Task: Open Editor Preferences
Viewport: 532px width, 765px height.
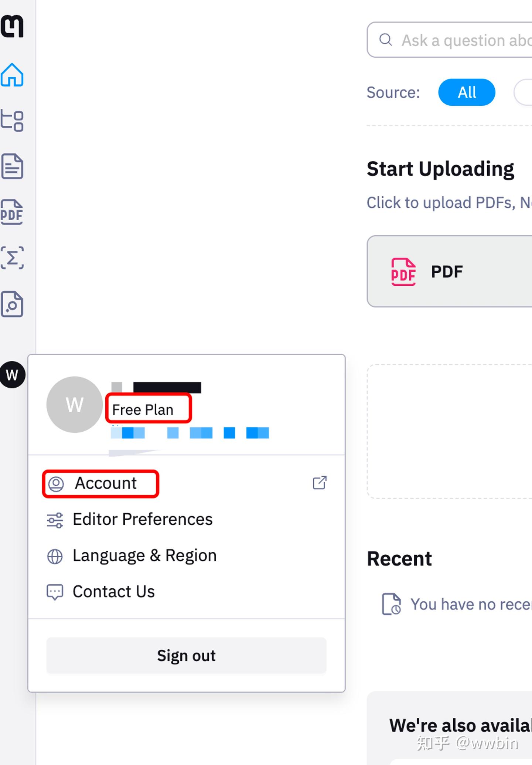Action: [142, 519]
